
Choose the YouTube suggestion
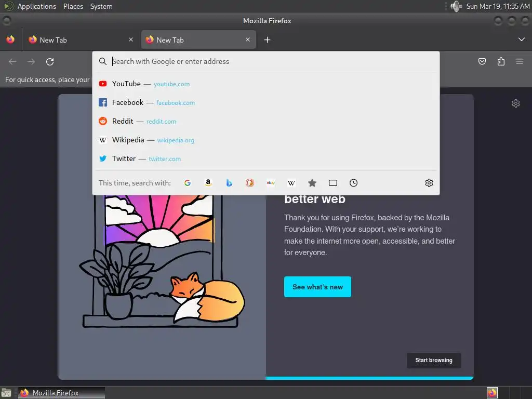(x=266, y=84)
